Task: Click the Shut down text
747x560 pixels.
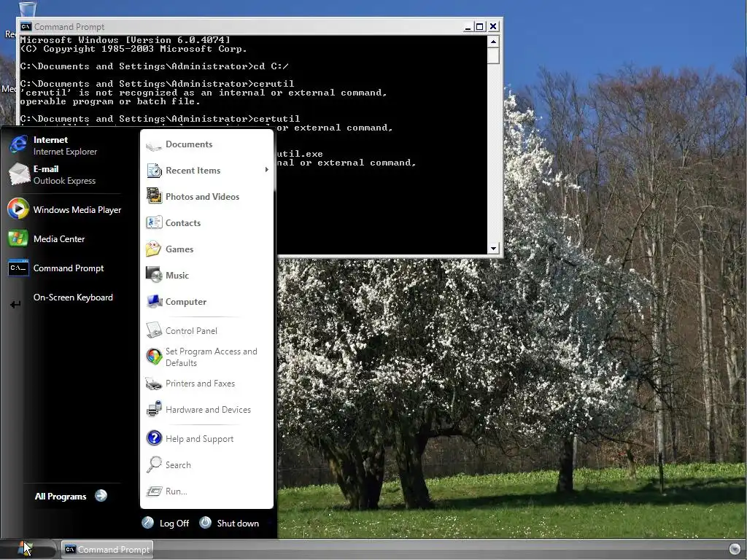Action: (x=238, y=524)
